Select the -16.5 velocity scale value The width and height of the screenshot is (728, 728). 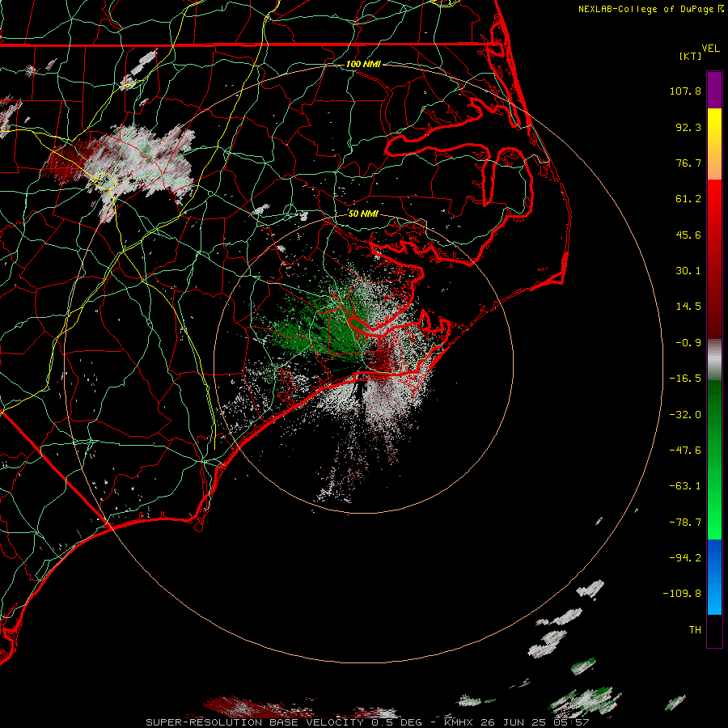(x=685, y=379)
